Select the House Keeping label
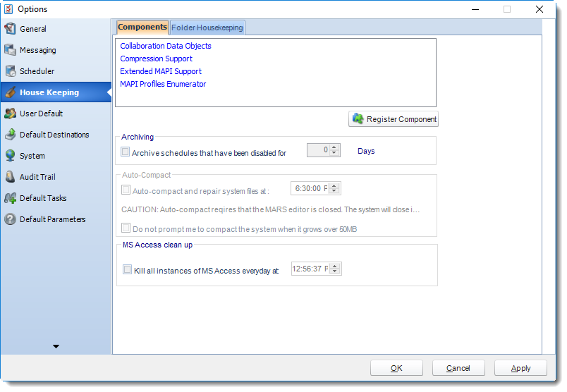 (x=49, y=92)
